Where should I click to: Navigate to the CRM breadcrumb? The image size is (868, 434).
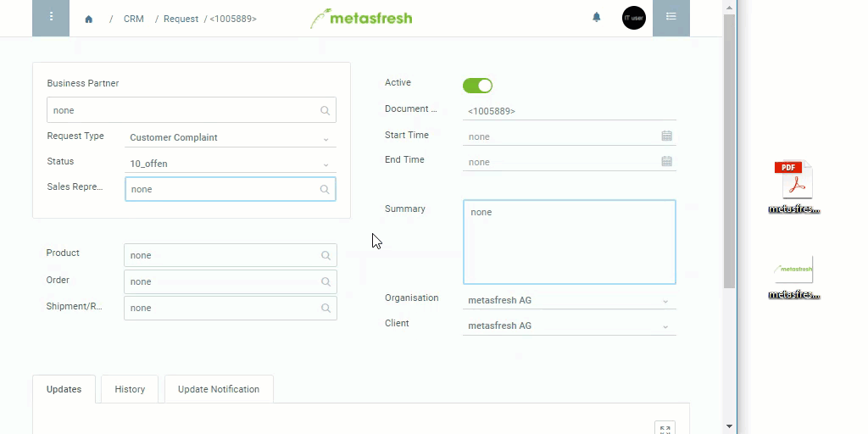pos(133,19)
